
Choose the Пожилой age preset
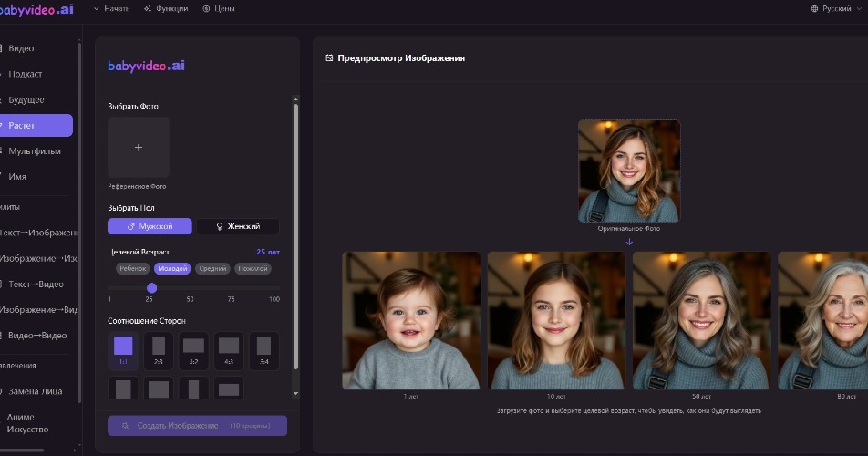point(253,269)
